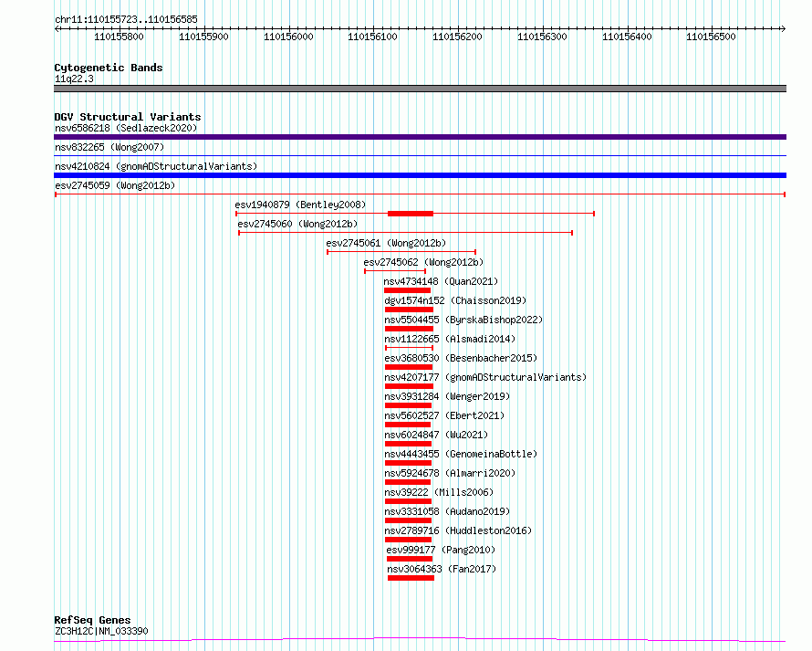Click the thin blue nsv832265 variant line

[420, 155]
